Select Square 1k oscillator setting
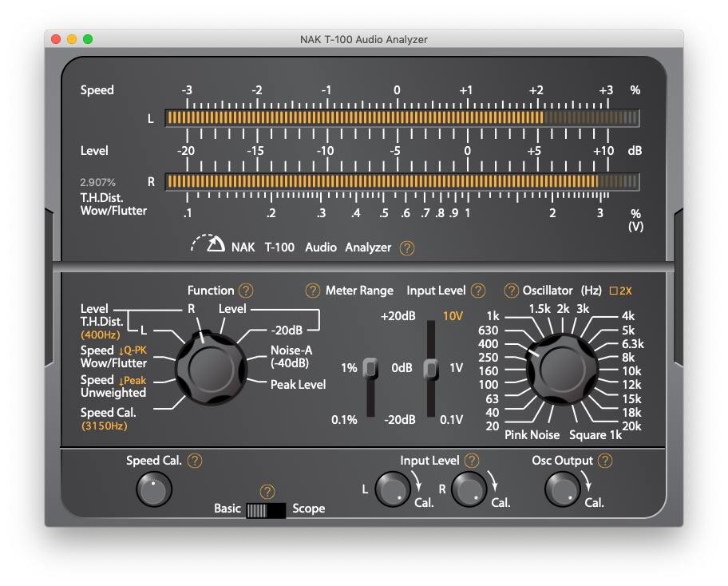728x586 pixels. [x=595, y=435]
